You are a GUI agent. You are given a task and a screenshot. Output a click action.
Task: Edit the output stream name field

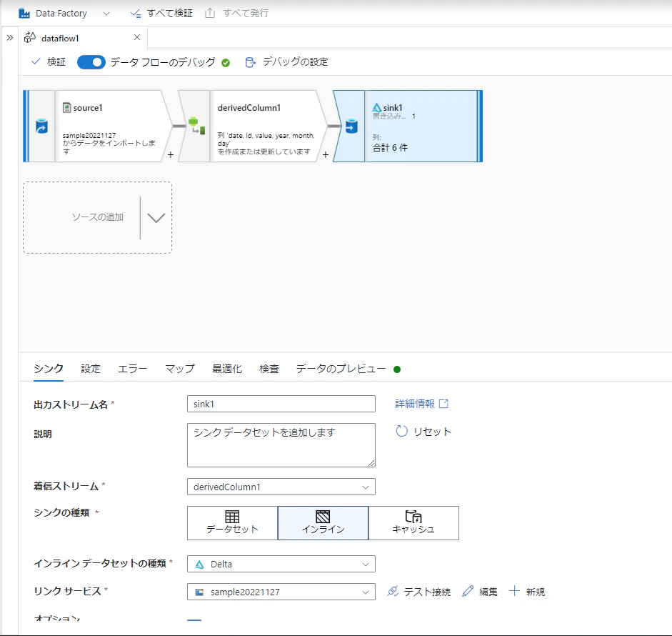281,404
